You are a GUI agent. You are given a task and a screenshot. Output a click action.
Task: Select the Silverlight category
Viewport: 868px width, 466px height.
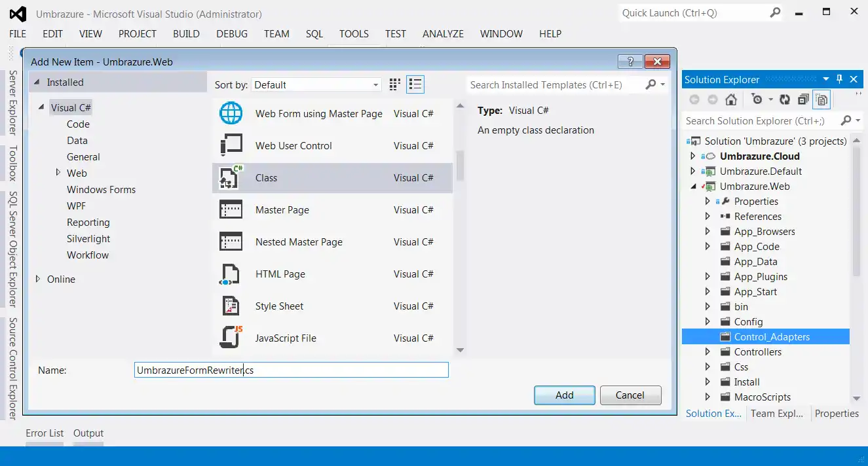tap(88, 238)
